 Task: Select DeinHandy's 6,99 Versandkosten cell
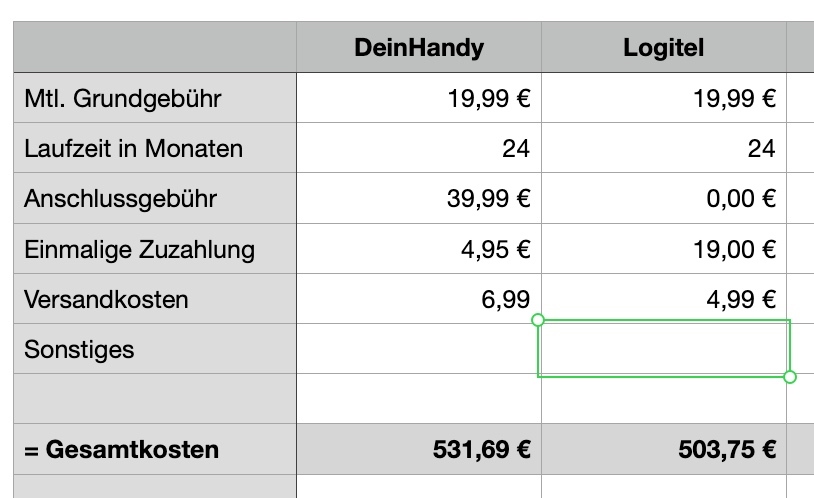coord(418,299)
